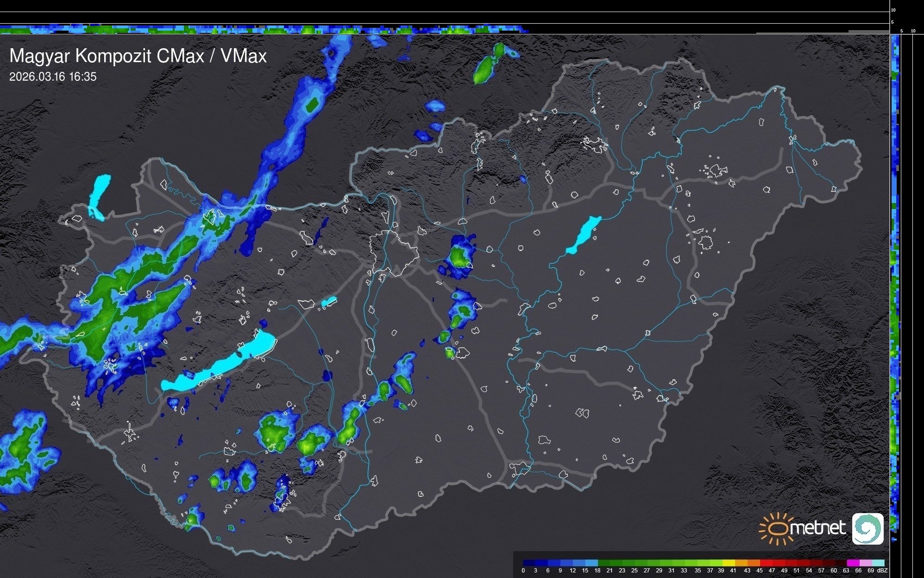
Task: Click the Magyar Kompozit CMax / VMax title
Action: pos(138,56)
